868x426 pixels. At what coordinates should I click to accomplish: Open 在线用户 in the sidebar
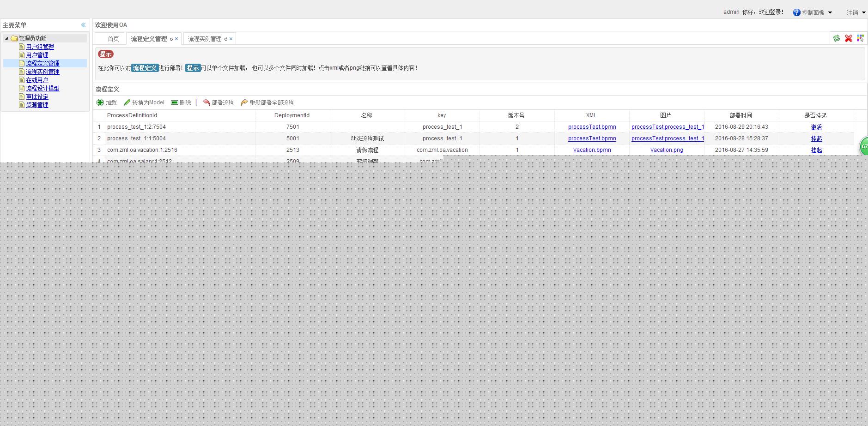(x=37, y=80)
